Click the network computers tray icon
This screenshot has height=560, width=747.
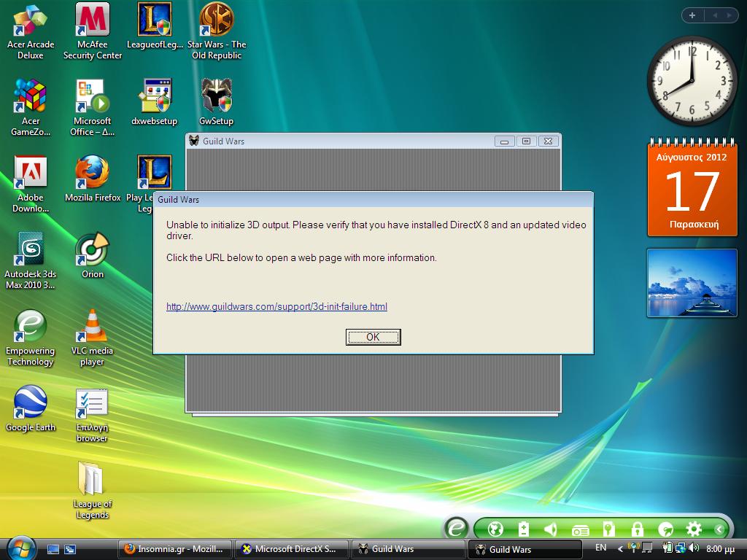(x=681, y=548)
